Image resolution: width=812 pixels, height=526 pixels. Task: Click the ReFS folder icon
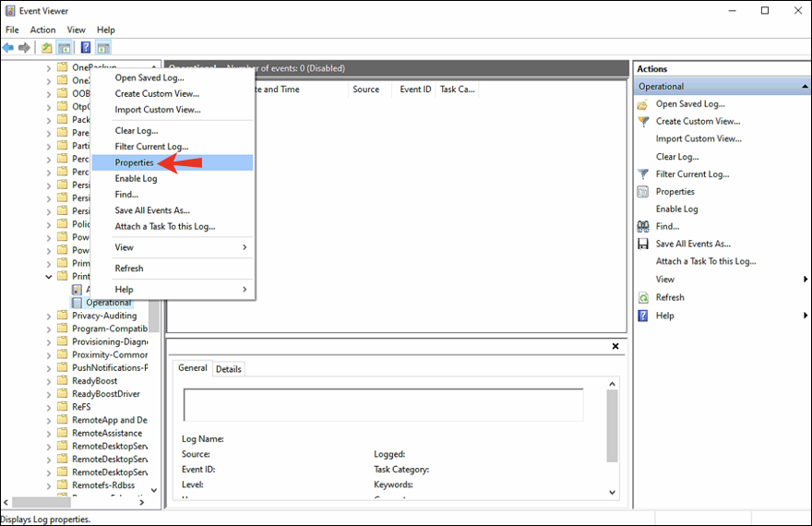click(x=63, y=406)
